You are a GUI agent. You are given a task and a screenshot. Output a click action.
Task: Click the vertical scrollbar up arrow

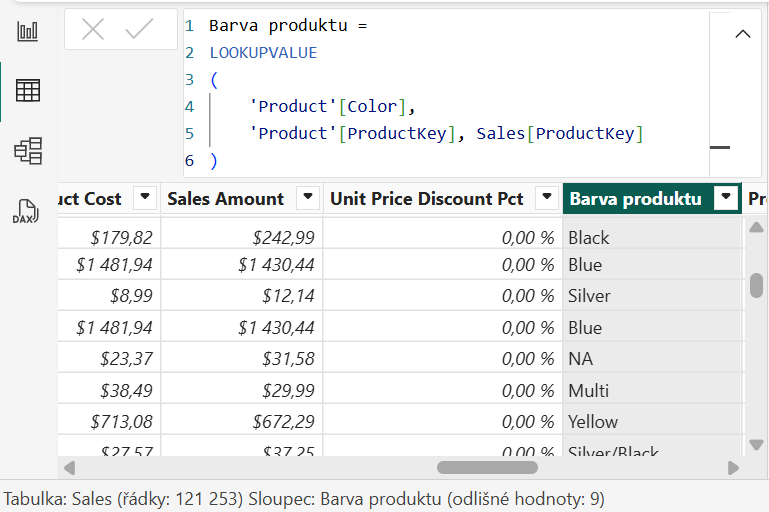point(756,227)
